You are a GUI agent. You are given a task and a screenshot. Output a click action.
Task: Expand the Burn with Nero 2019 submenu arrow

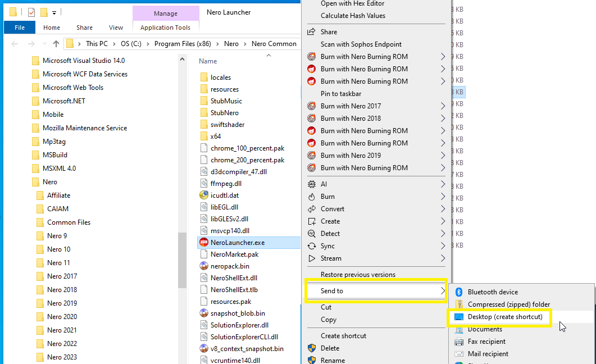[x=443, y=156]
